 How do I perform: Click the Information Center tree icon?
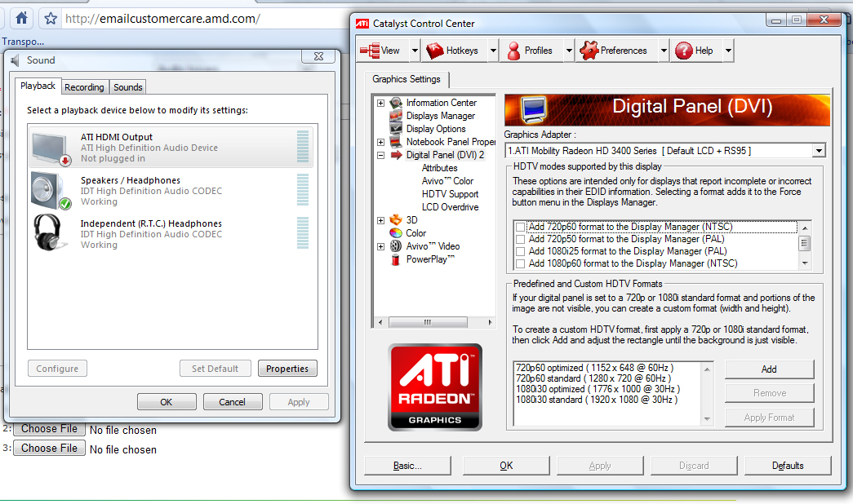click(396, 103)
